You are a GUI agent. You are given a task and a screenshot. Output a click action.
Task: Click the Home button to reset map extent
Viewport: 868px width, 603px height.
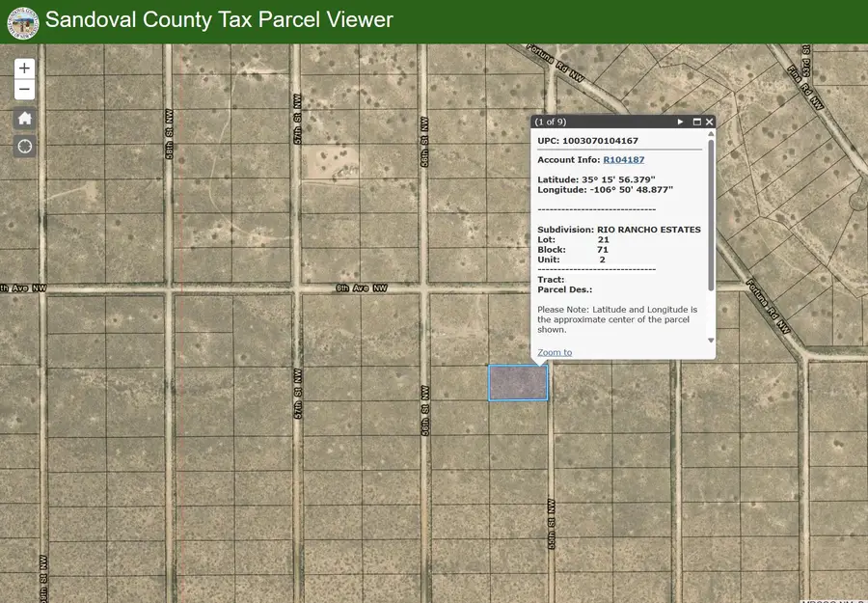(x=23, y=118)
